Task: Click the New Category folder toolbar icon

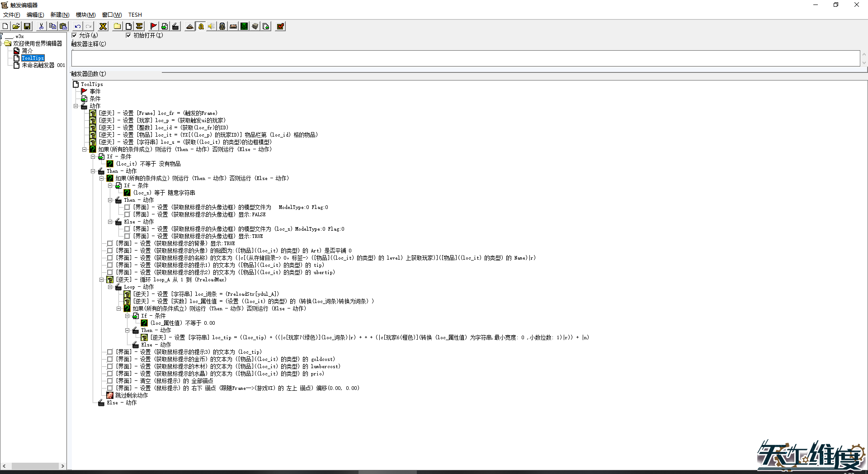Action: click(117, 26)
